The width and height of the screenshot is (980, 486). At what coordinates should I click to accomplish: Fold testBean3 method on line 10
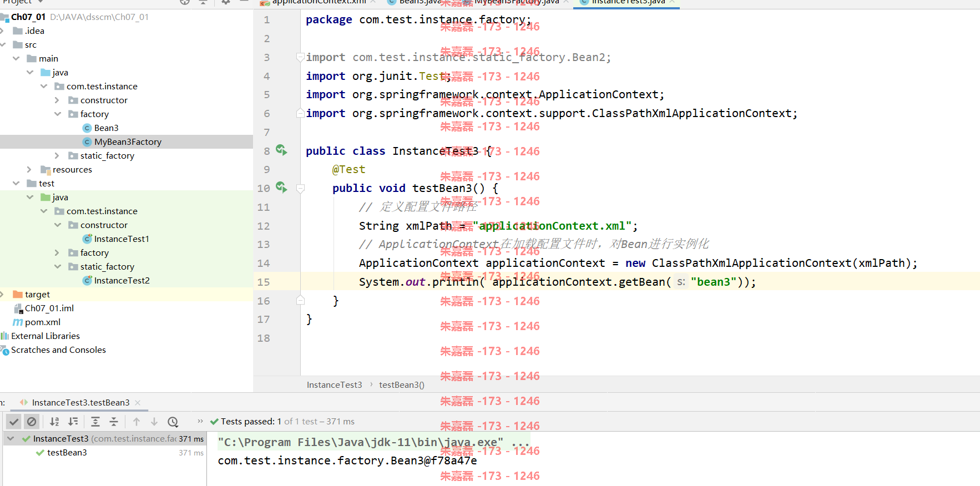[x=300, y=188]
